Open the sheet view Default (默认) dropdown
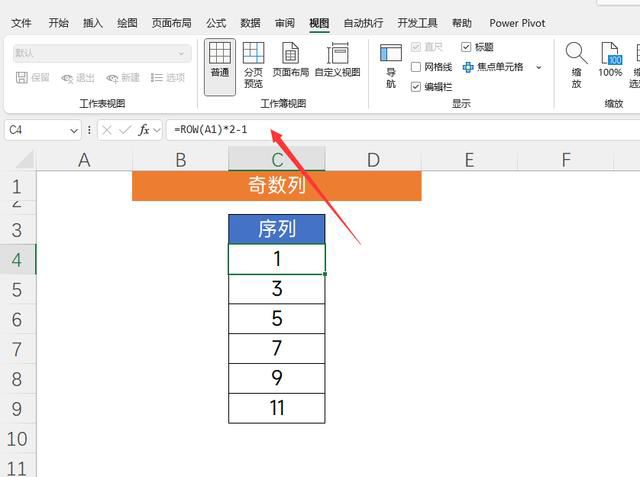 (102, 53)
